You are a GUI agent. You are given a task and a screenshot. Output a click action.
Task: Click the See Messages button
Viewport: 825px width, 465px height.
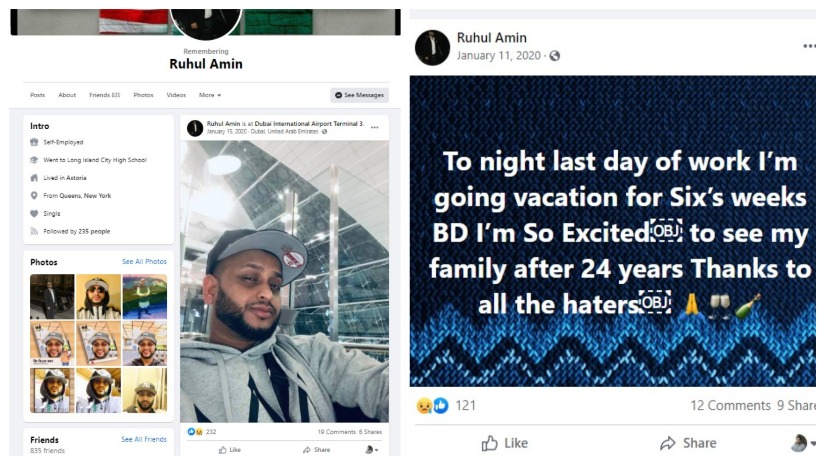359,95
